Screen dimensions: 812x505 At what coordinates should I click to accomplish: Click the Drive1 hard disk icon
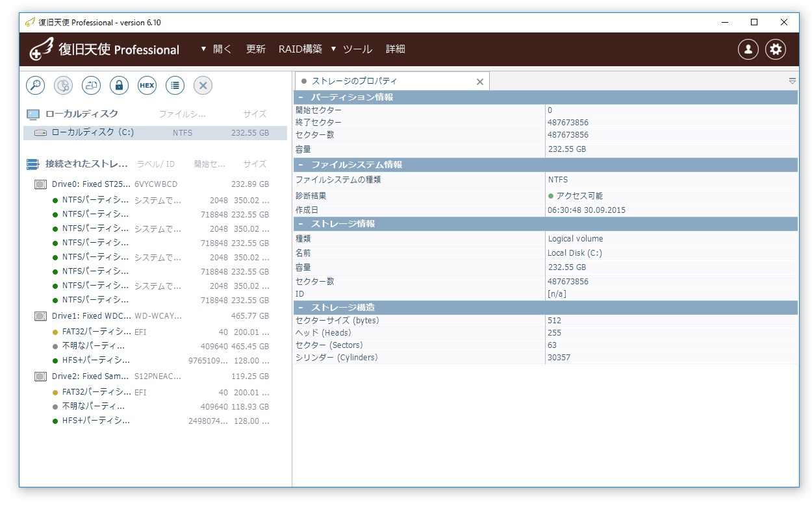pos(40,316)
